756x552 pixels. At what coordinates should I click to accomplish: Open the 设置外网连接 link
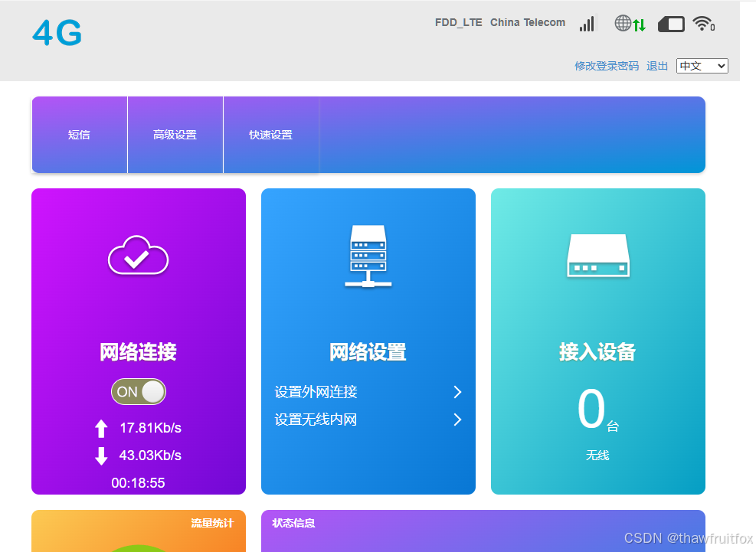(x=316, y=392)
